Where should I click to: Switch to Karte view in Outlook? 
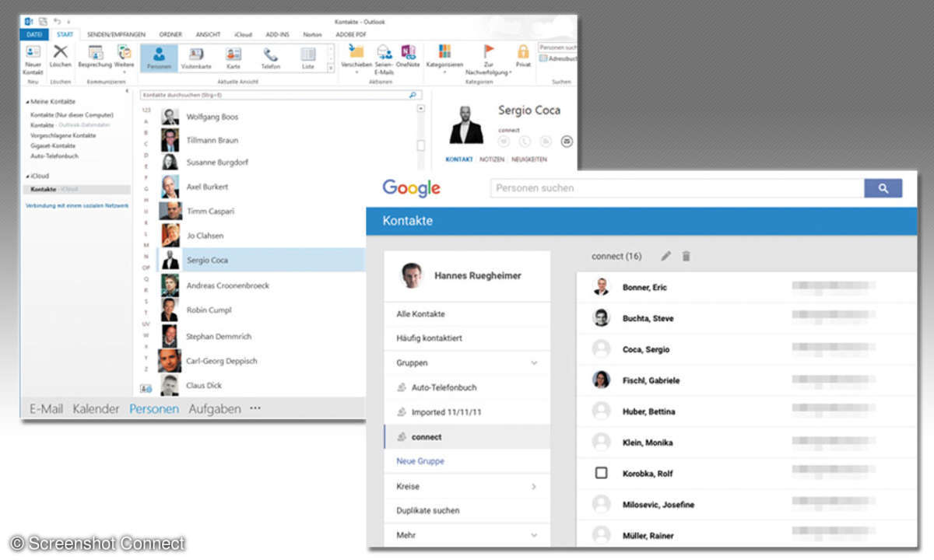233,54
